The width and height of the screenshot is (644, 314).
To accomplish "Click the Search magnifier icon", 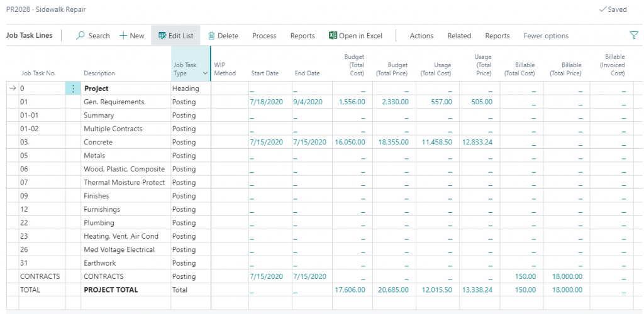I will tap(80, 36).
